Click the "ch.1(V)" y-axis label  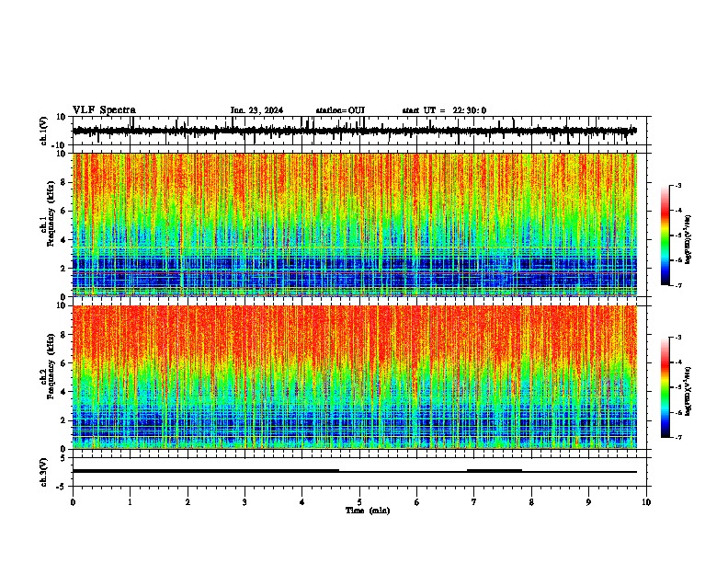pyautogui.click(x=44, y=131)
